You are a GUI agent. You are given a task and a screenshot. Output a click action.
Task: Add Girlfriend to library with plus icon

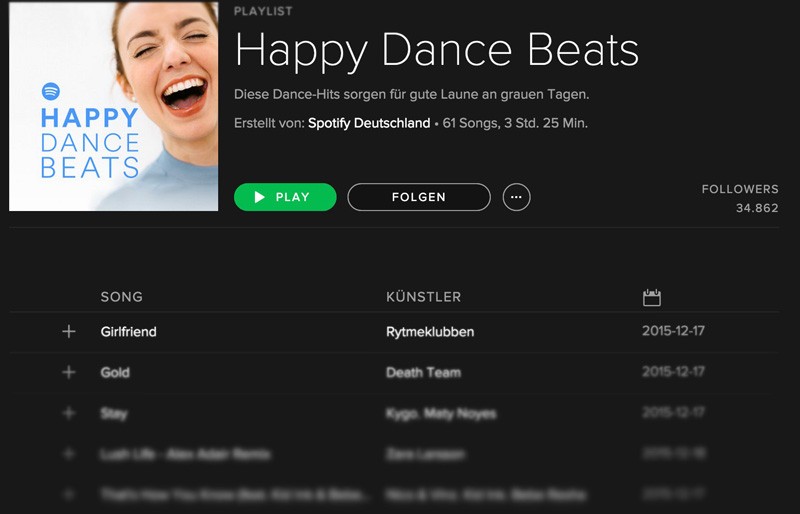click(69, 332)
